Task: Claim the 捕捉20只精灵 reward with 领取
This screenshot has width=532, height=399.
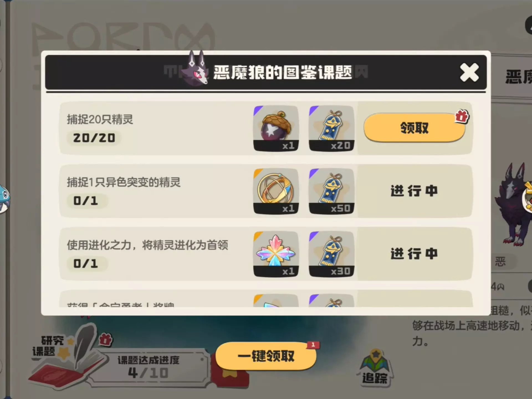Action: pos(414,128)
